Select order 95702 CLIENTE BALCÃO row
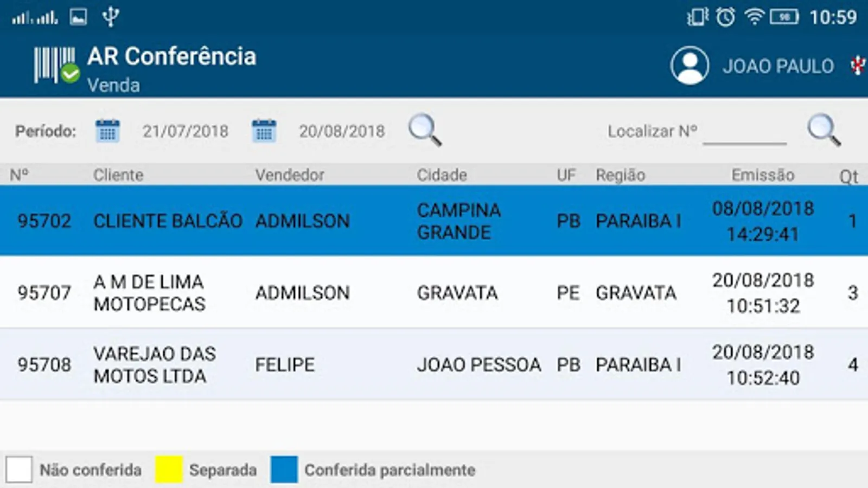868x488 pixels. tap(434, 221)
